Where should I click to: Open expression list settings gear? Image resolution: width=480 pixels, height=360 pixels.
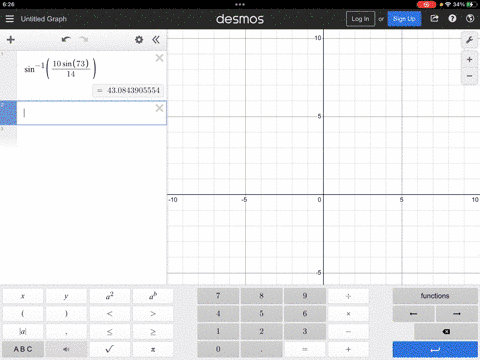pyautogui.click(x=139, y=40)
